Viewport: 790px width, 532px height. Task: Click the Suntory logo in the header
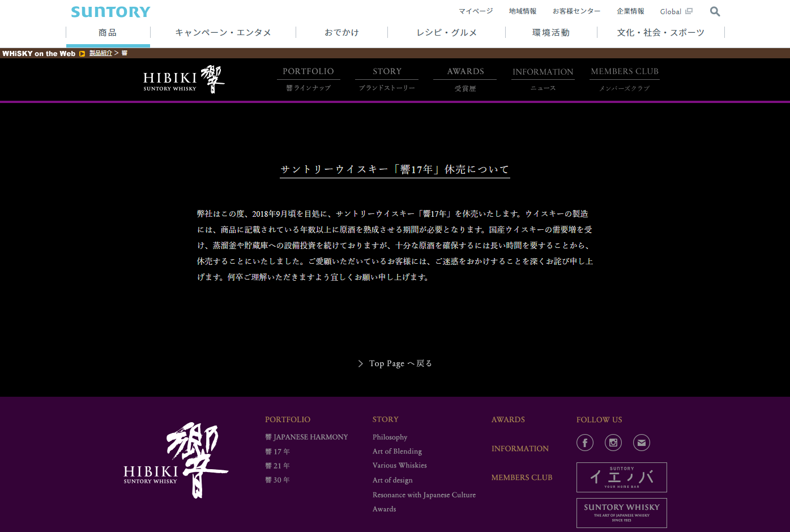point(110,11)
